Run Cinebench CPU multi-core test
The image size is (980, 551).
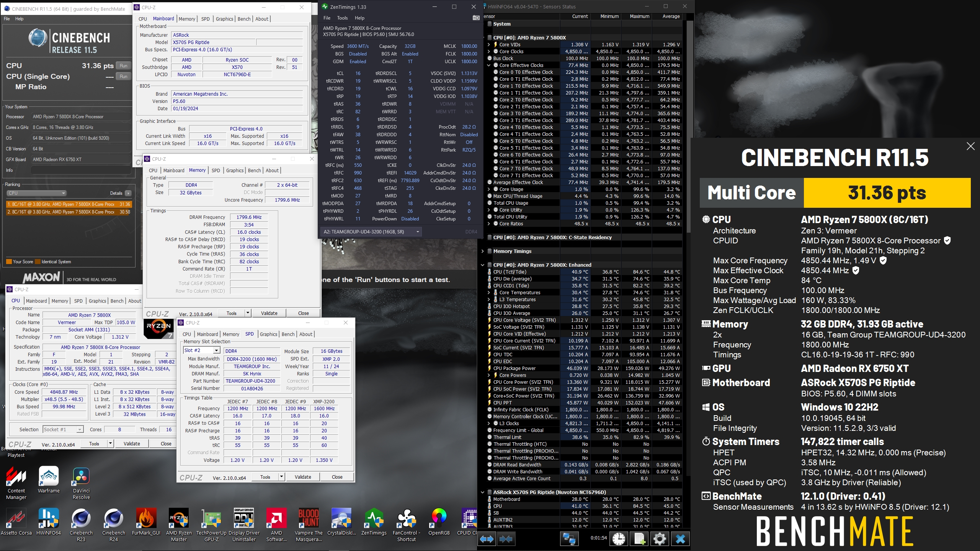click(x=123, y=66)
